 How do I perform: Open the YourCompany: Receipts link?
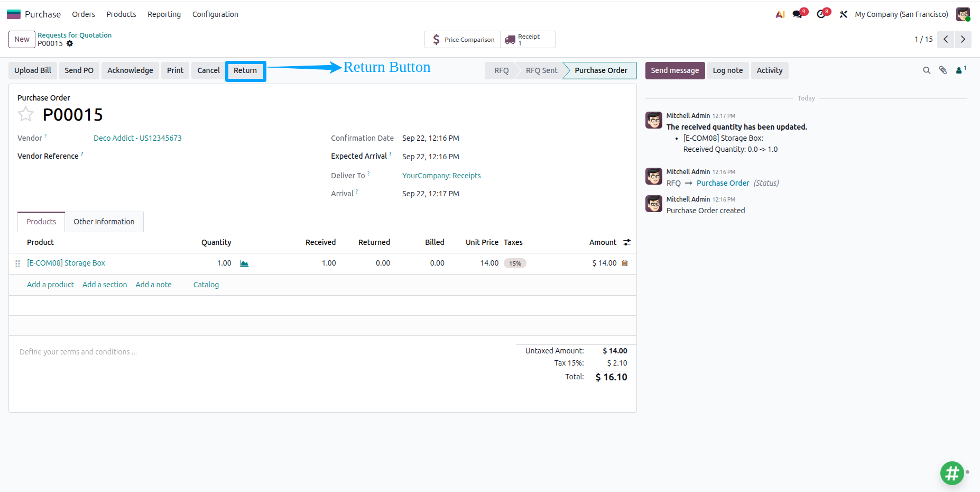(x=441, y=176)
